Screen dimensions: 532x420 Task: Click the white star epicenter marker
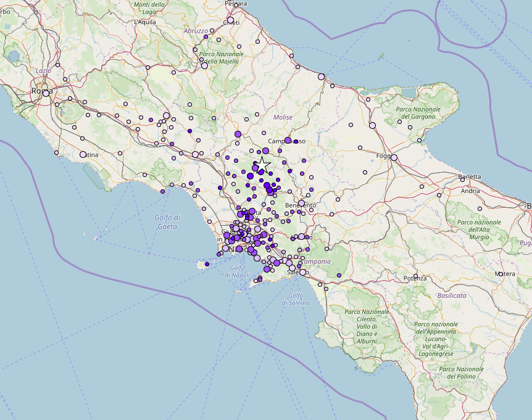tap(262, 165)
